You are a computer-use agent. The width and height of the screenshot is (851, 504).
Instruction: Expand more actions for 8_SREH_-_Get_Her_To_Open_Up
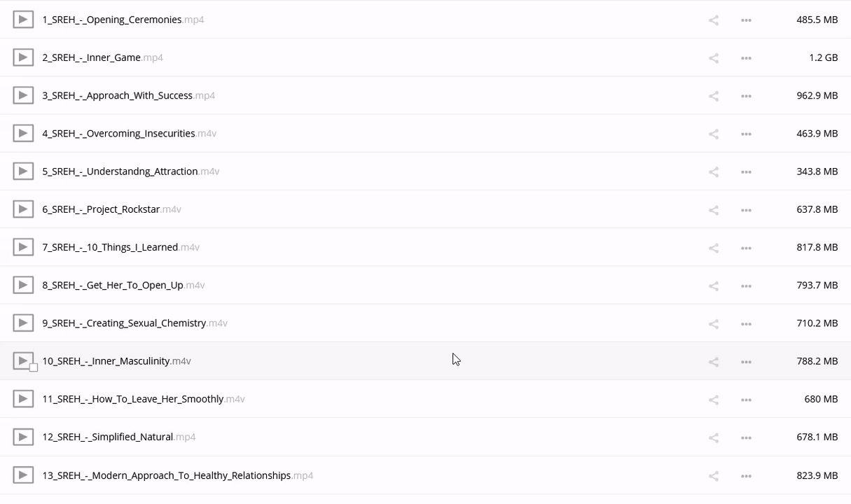pyautogui.click(x=746, y=286)
